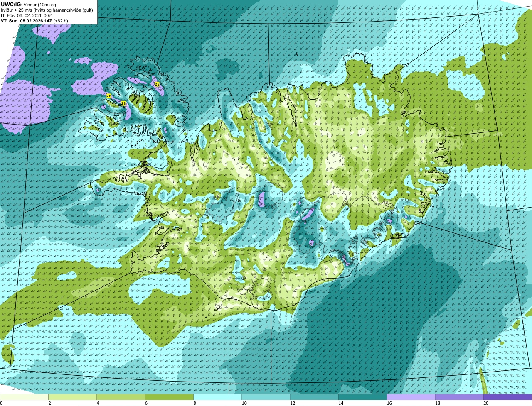Click the legend scale label 16
This screenshot has width=532, height=406.
[x=389, y=403]
